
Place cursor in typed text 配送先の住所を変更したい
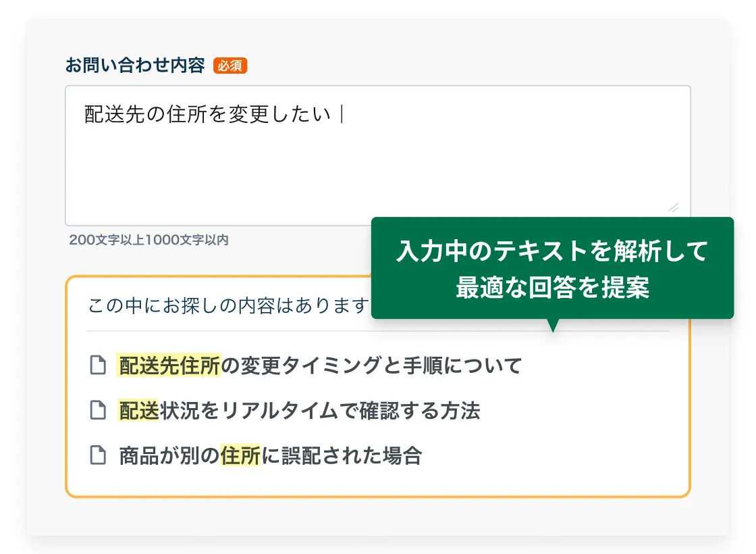click(x=208, y=114)
